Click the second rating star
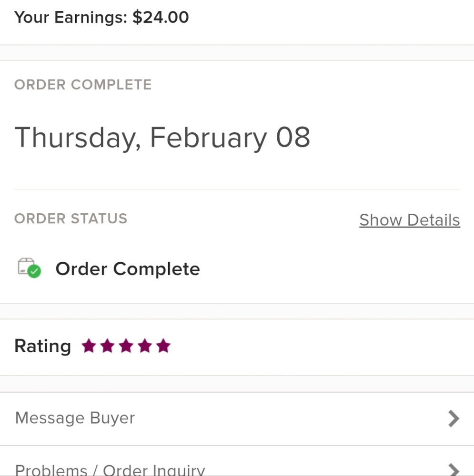 108,346
